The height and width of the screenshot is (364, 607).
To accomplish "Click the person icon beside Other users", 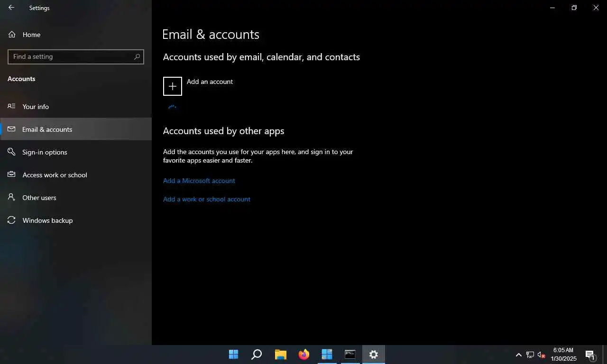I will click(x=12, y=197).
